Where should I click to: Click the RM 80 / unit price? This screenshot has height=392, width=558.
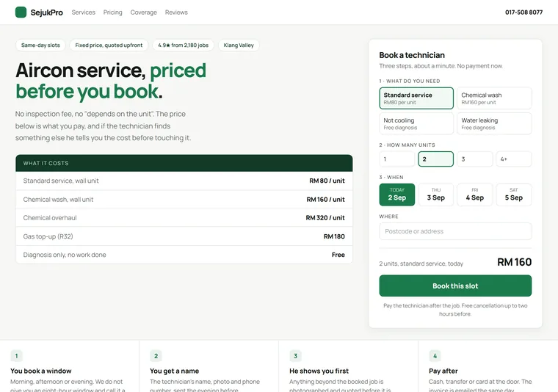tap(327, 181)
